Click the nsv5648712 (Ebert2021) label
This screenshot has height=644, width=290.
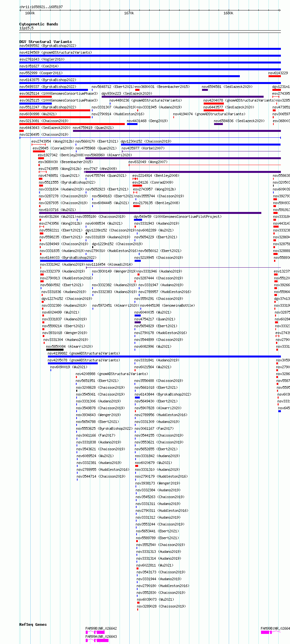pos(113,87)
